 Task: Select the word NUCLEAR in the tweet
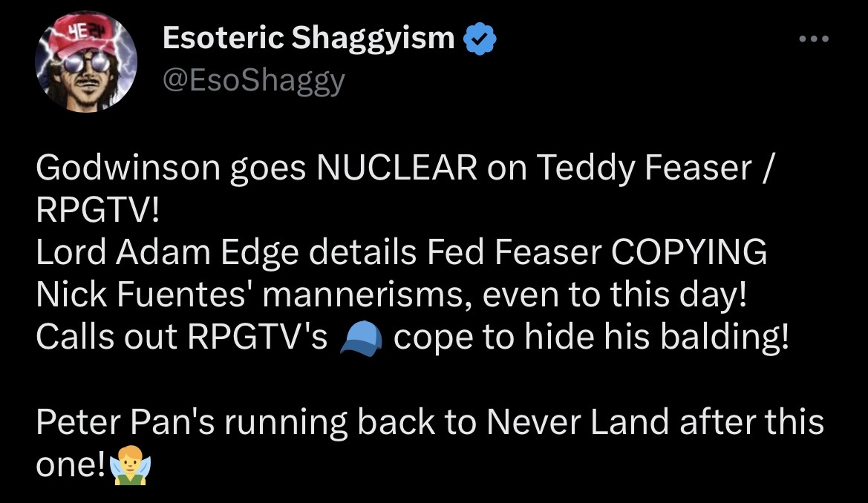[397, 167]
